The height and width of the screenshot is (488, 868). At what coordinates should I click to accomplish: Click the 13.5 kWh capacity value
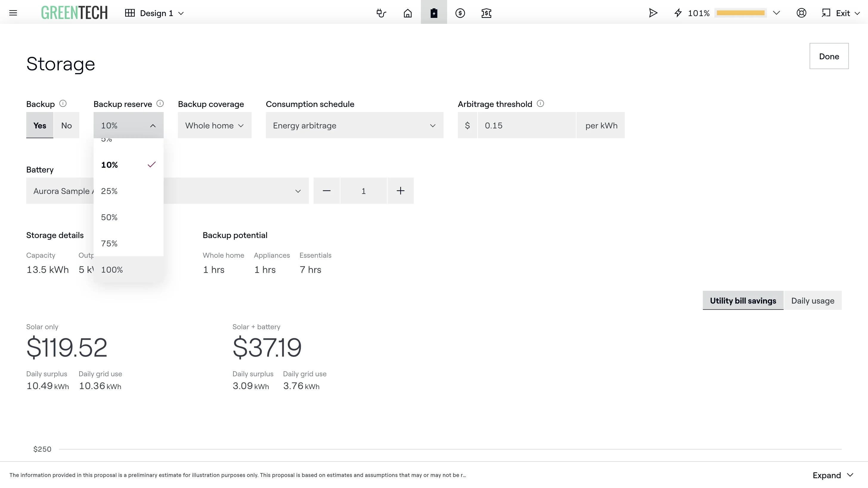(x=47, y=270)
